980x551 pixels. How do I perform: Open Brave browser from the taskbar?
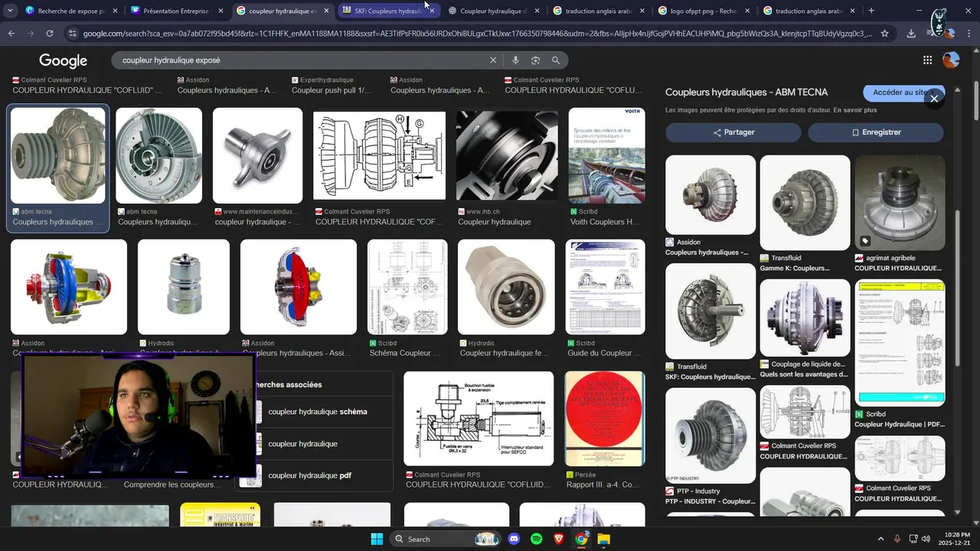coord(559,539)
